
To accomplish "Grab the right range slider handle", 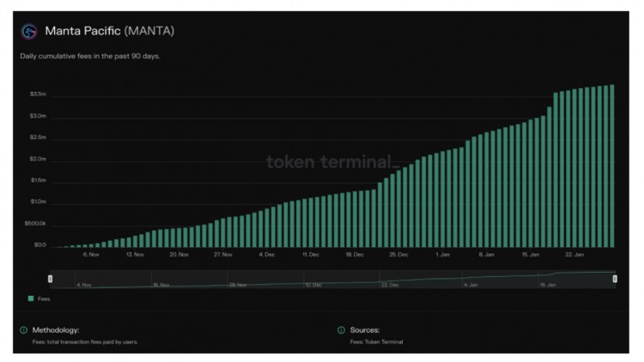I will 615,279.
